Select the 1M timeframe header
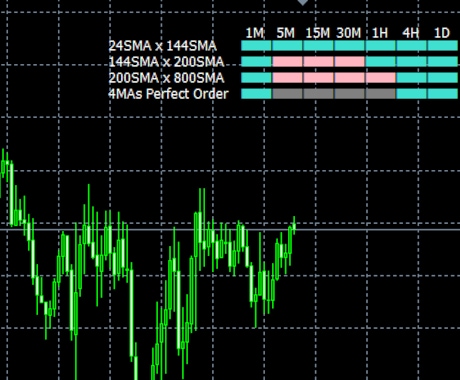Viewport: 460px width, 380px height. tap(255, 33)
